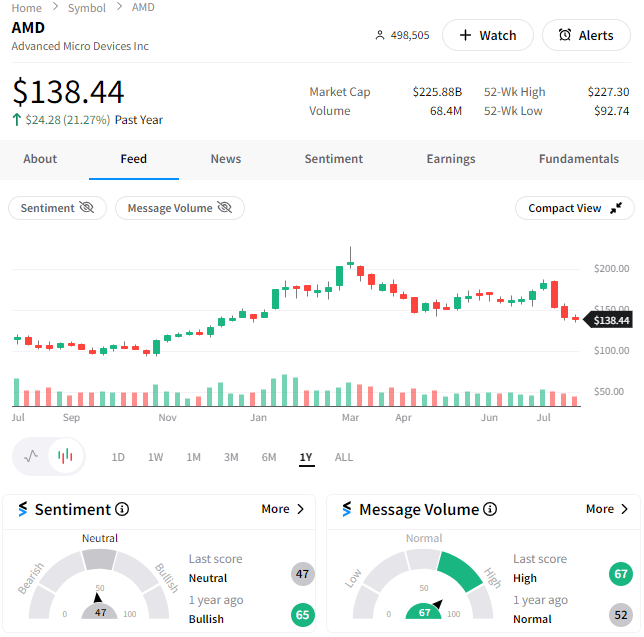The image size is (644, 637).
Task: Click the Market Cap value $225.88B
Action: [437, 92]
